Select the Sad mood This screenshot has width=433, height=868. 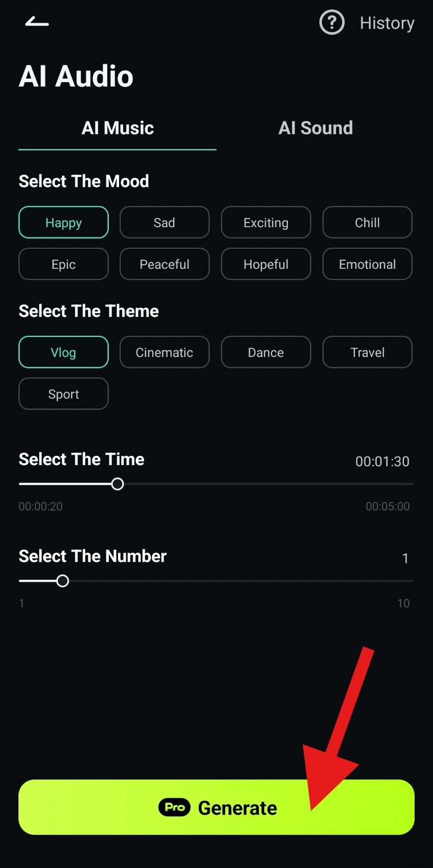165,222
